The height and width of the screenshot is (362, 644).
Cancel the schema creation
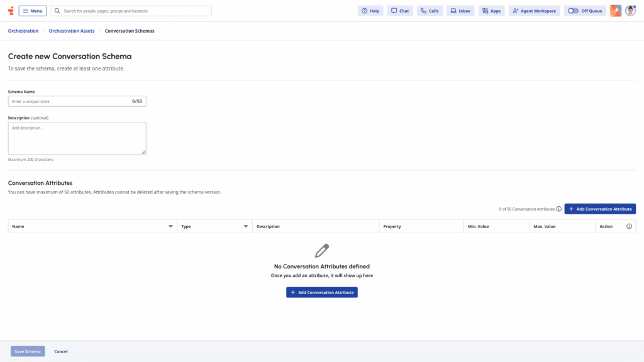pos(60,351)
